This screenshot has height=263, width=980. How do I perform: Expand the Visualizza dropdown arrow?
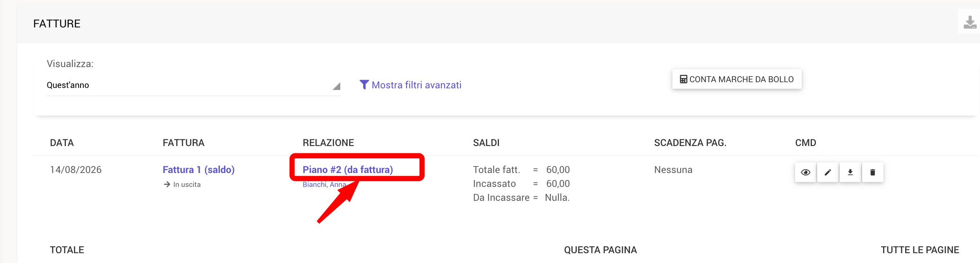click(336, 86)
